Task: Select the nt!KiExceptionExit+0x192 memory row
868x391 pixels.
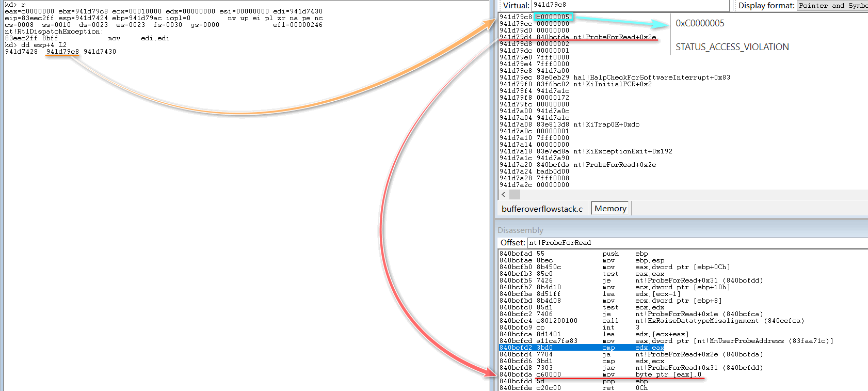Action: (x=585, y=151)
